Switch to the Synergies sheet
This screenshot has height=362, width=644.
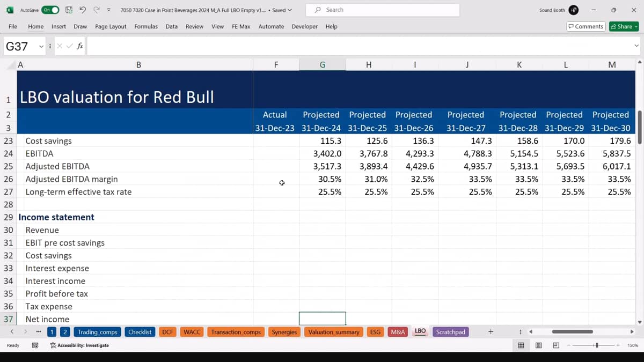[284, 332]
